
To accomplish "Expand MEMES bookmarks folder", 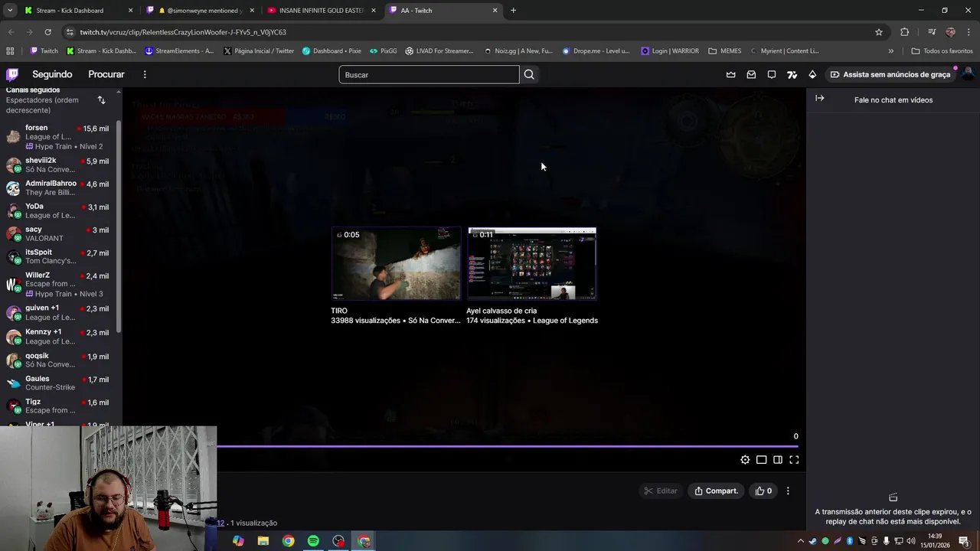I will pyautogui.click(x=724, y=51).
